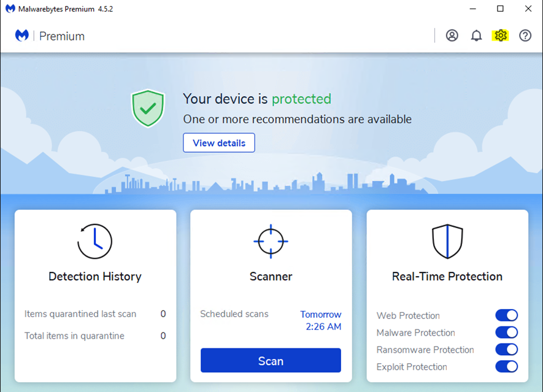Click the green protected shield icon
The image size is (543, 392).
148,108
